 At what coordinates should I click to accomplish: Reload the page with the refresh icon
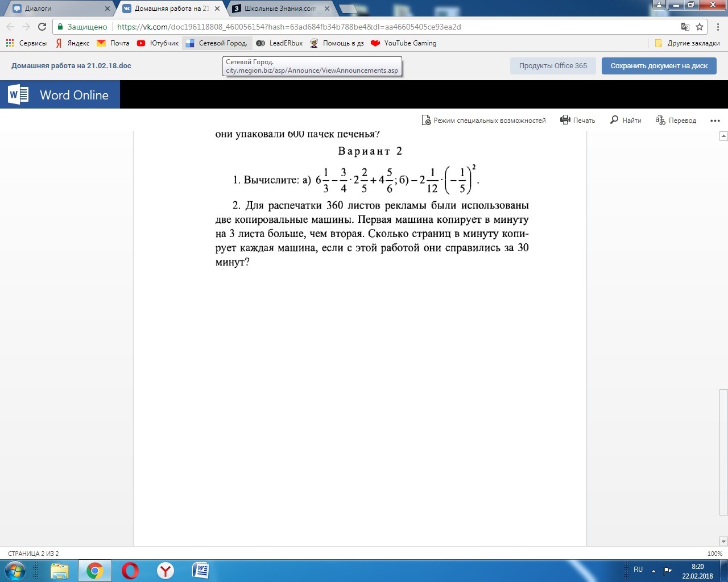coord(42,27)
